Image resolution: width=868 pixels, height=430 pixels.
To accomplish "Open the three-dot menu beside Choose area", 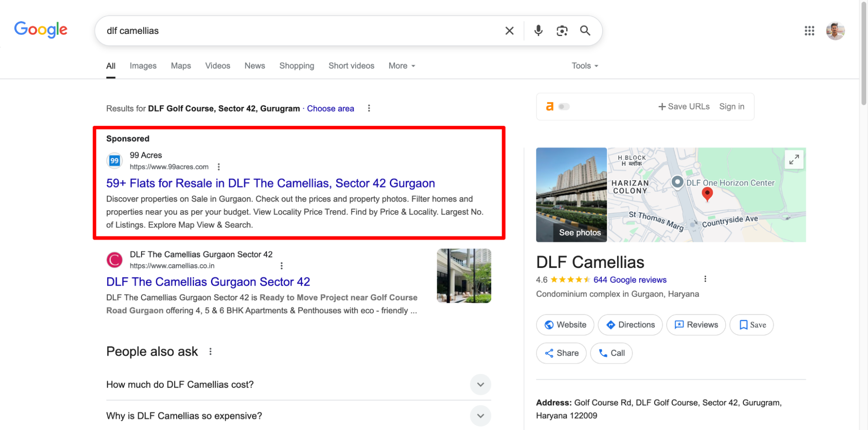I will click(x=369, y=108).
